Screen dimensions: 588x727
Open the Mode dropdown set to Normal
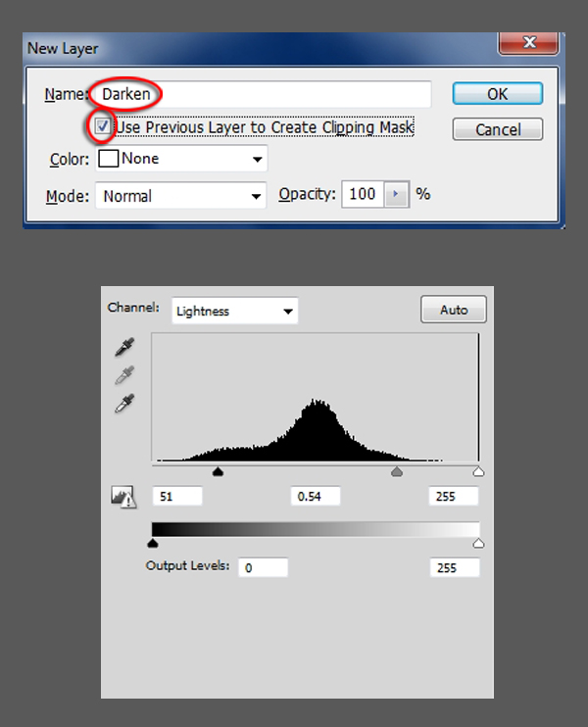180,196
